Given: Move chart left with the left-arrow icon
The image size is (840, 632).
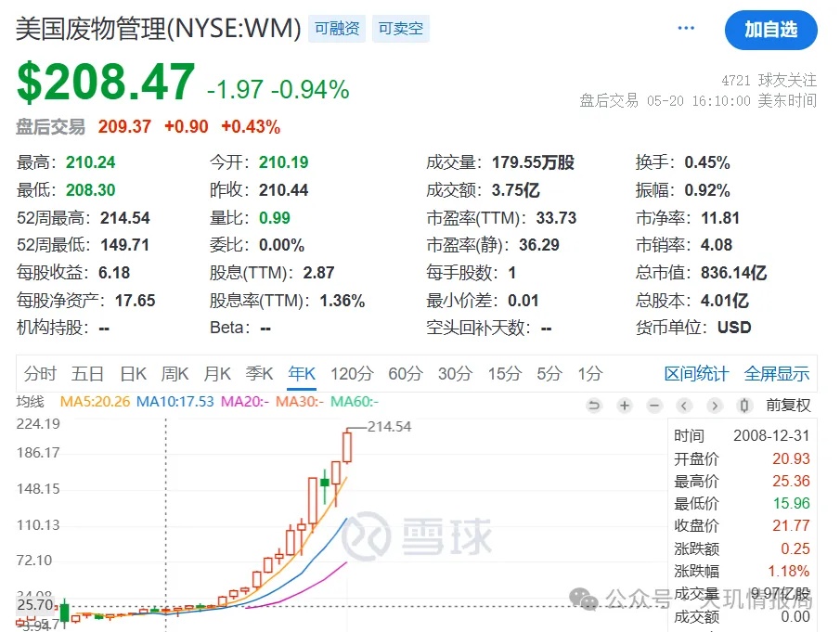Looking at the screenshot, I should 684,406.
